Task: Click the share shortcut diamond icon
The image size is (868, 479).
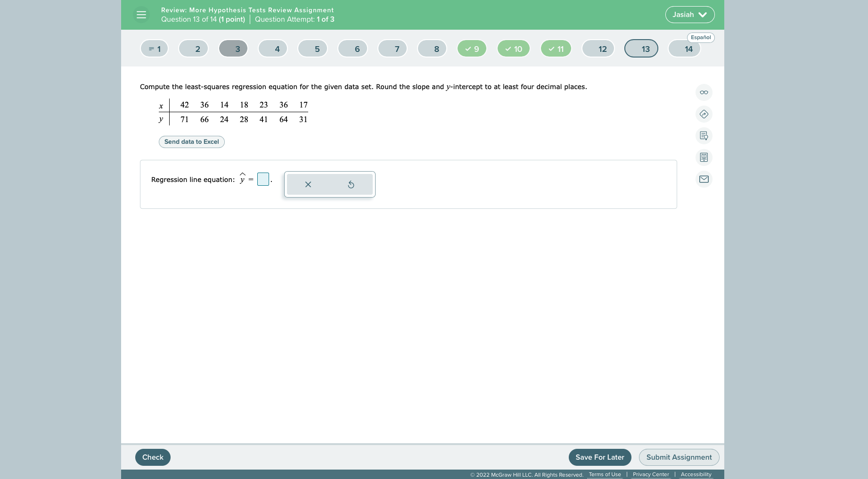Action: tap(704, 114)
